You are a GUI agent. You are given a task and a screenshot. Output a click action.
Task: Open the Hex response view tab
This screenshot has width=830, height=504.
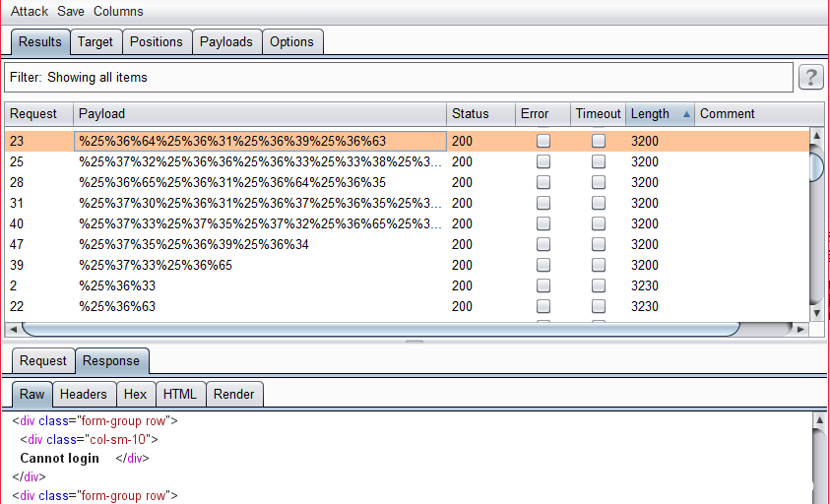(135, 394)
